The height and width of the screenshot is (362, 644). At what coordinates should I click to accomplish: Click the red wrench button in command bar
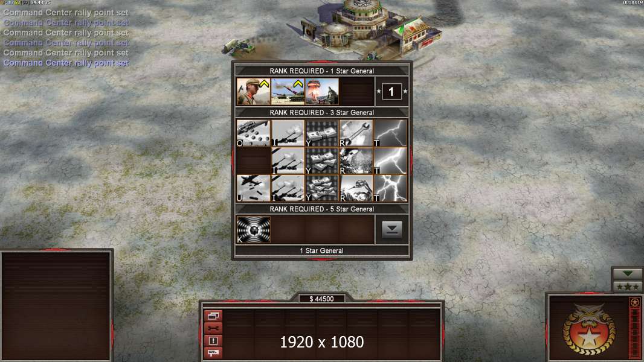pos(213,328)
